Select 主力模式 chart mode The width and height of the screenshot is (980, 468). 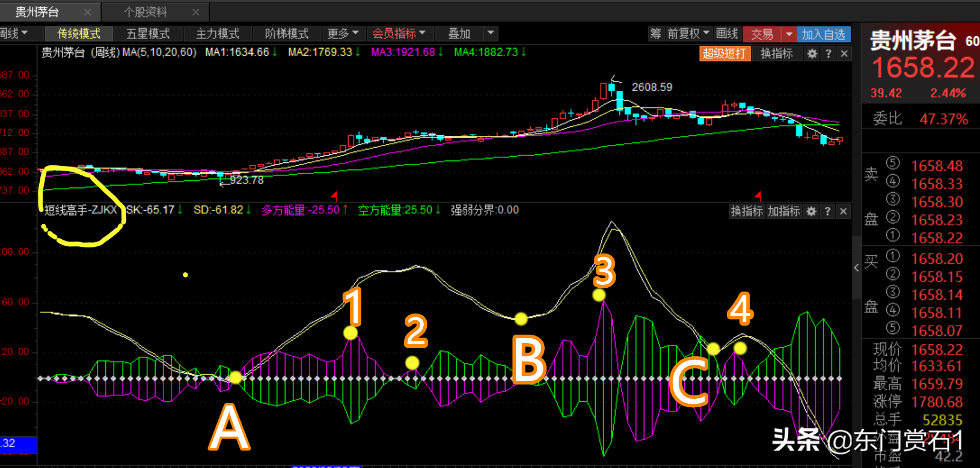pyautogui.click(x=218, y=34)
